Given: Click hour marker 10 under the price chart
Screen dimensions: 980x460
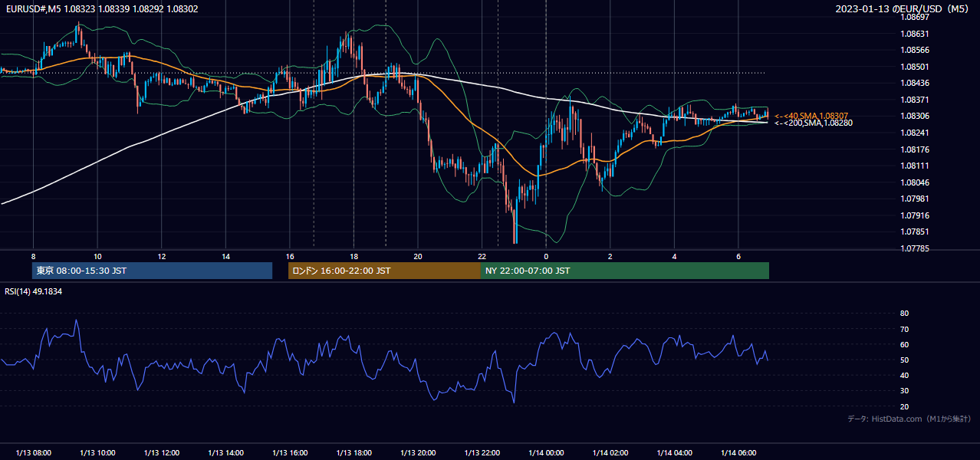Looking at the screenshot, I should tap(97, 256).
